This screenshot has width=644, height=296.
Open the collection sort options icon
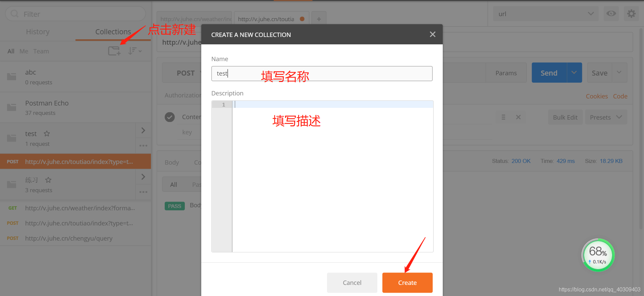[x=135, y=51]
